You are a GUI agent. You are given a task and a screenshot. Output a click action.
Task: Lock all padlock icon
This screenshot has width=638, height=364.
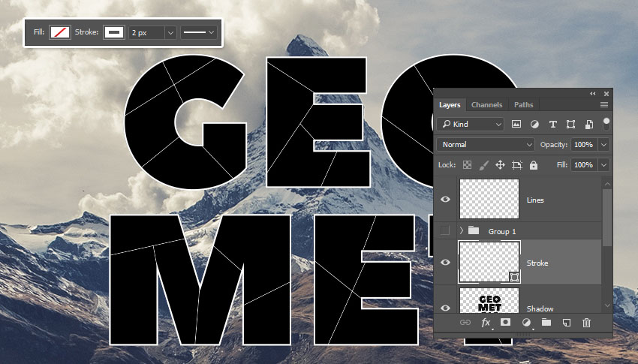534,164
